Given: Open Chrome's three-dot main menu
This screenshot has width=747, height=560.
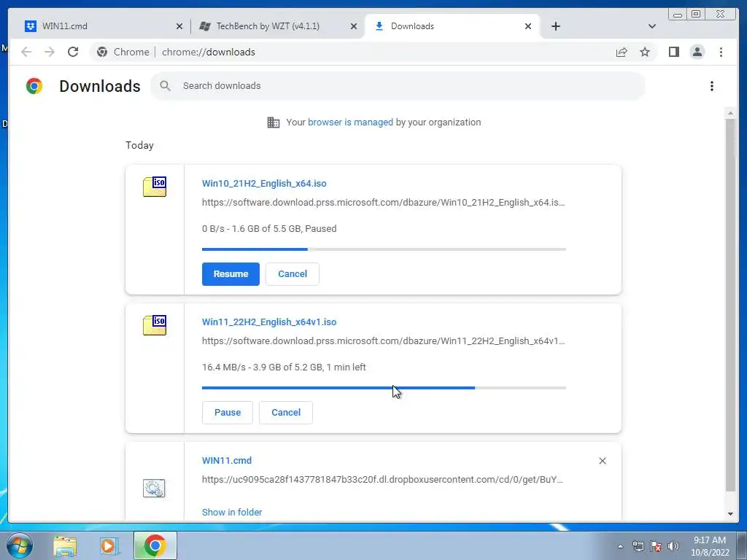Looking at the screenshot, I should pos(721,52).
